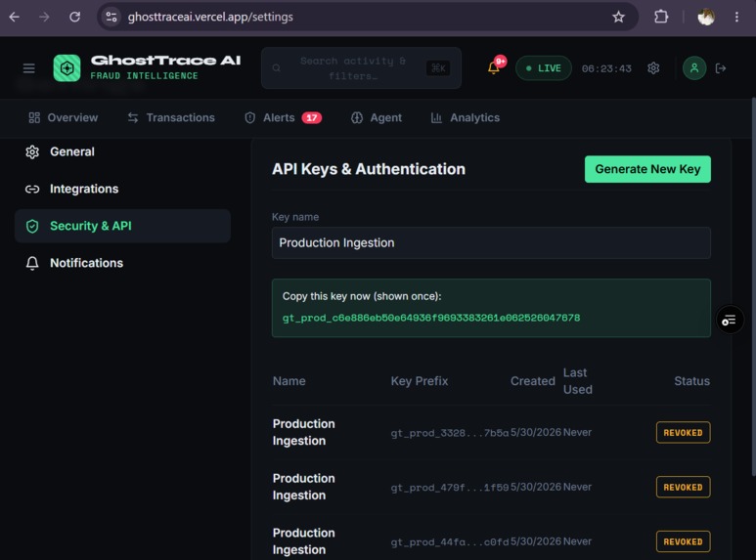Bookmark this page with star icon
The height and width of the screenshot is (560, 756).
[x=618, y=17]
